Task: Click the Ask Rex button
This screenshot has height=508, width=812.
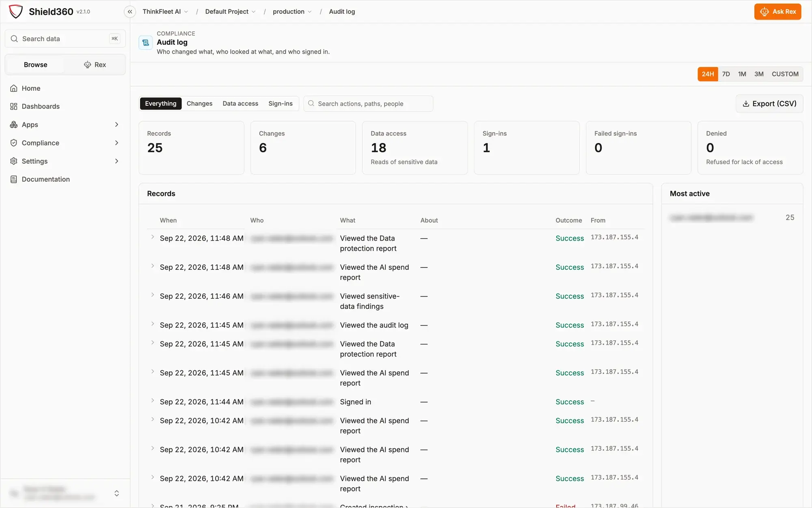Action: click(x=778, y=12)
